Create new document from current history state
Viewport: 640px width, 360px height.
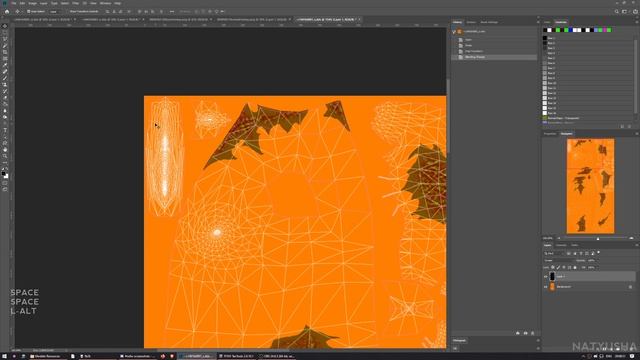[x=518, y=333]
